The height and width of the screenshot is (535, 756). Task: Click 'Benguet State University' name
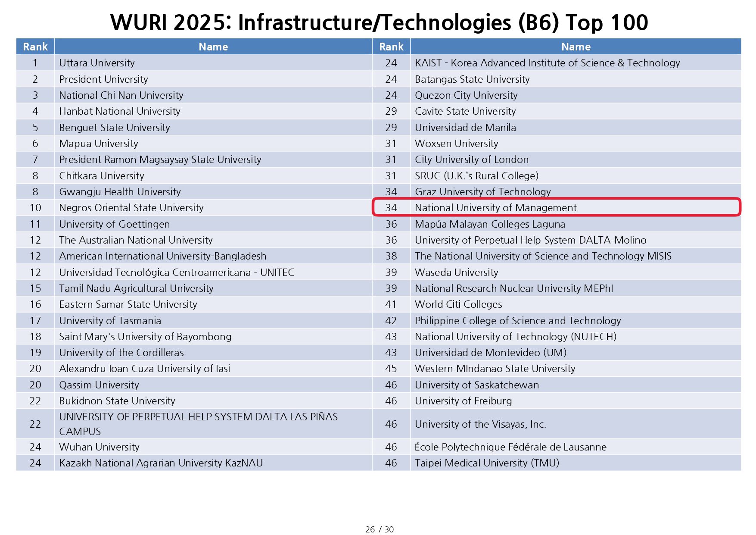click(x=115, y=128)
